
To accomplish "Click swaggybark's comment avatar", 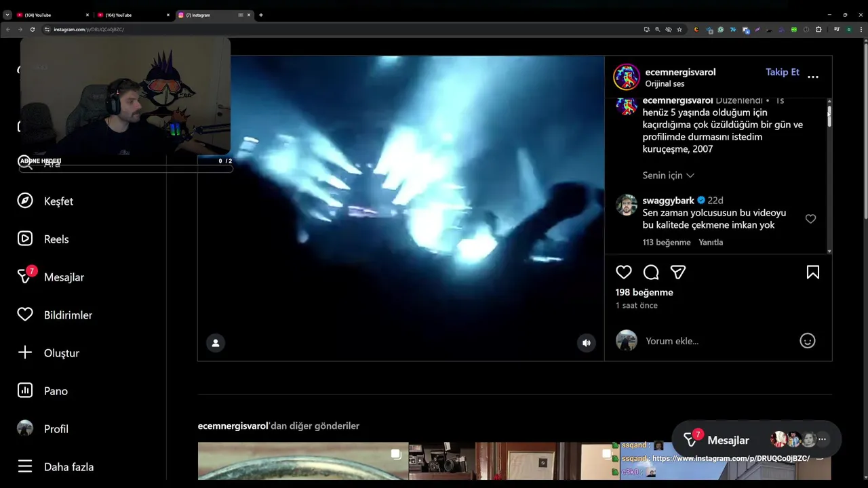I will (626, 205).
